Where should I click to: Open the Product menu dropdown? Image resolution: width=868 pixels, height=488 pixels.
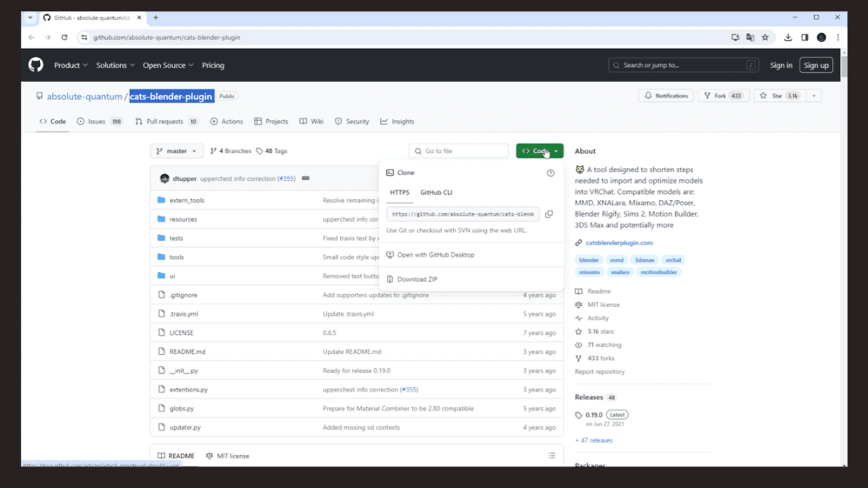(70, 65)
